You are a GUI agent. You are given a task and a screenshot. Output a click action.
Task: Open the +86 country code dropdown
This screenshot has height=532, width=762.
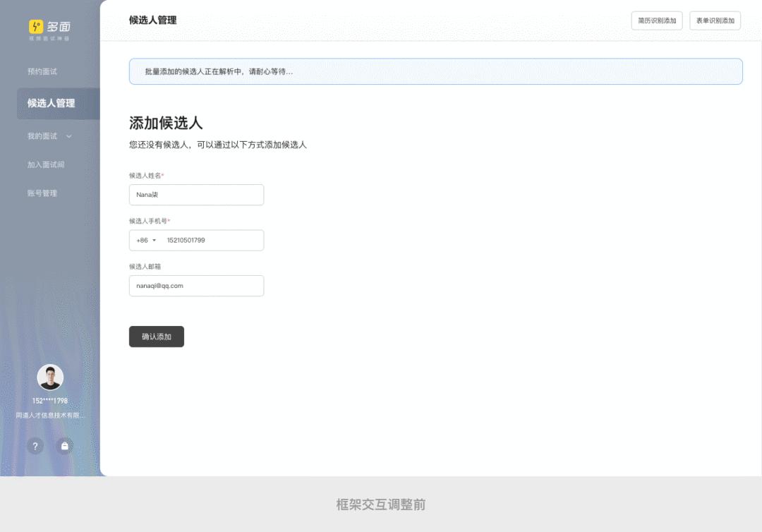click(144, 240)
